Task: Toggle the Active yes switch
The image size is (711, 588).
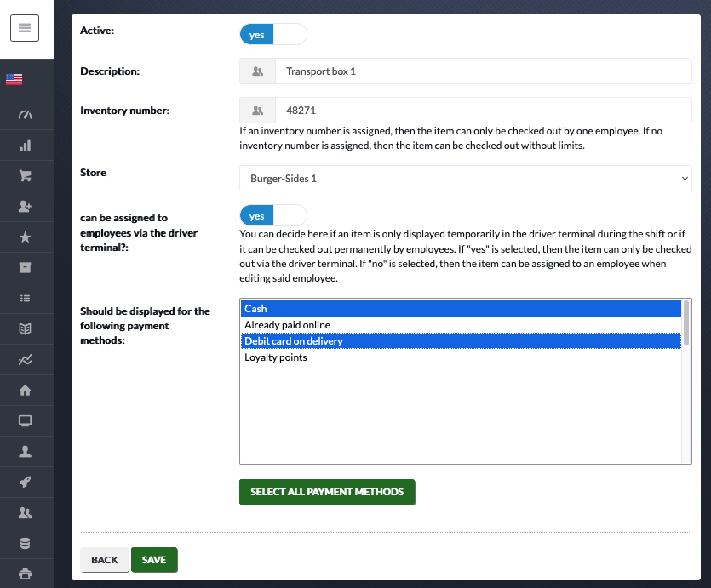Action: coord(273,34)
